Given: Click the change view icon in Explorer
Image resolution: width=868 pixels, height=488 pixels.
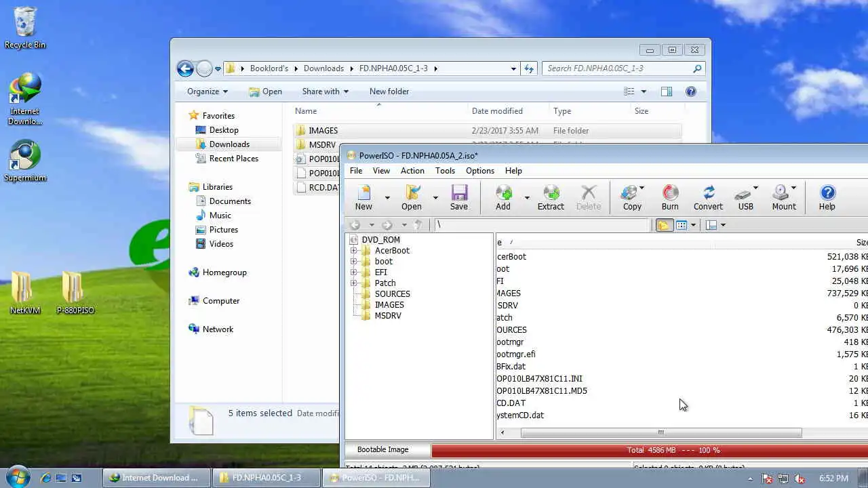Looking at the screenshot, I should pos(629,91).
